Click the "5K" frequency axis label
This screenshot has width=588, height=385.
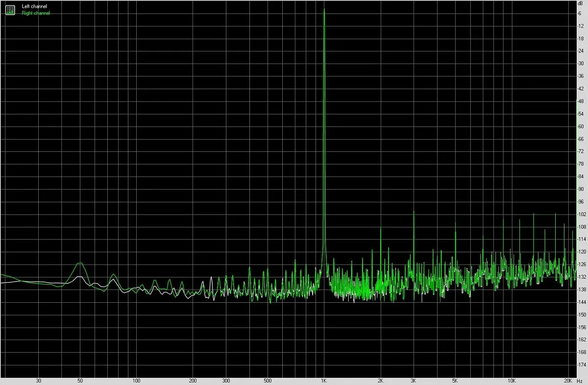coord(455,381)
